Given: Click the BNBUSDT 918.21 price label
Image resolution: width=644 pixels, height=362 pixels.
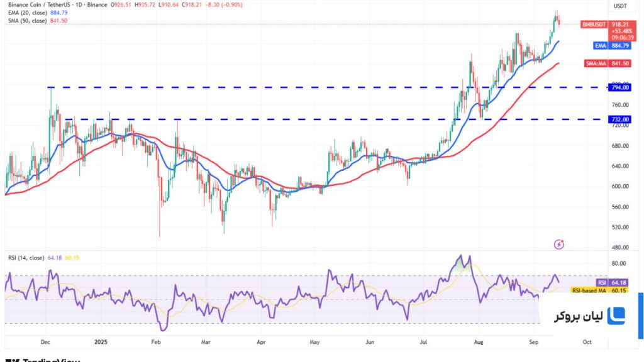Looking at the screenshot, I should point(609,25).
